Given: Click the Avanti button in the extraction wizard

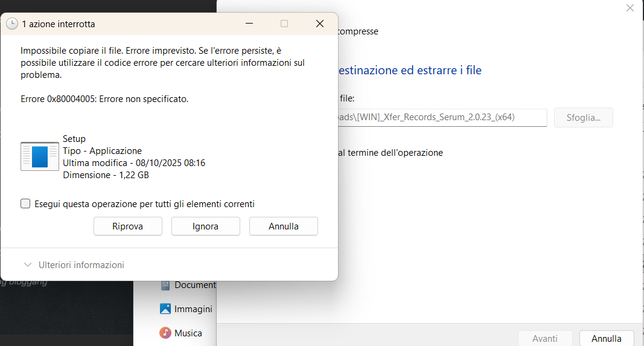Looking at the screenshot, I should (x=544, y=339).
